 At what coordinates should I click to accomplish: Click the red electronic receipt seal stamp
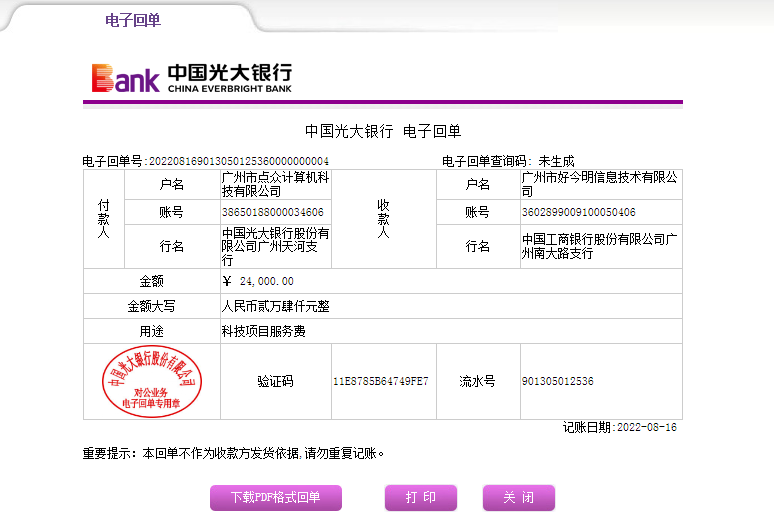152,381
